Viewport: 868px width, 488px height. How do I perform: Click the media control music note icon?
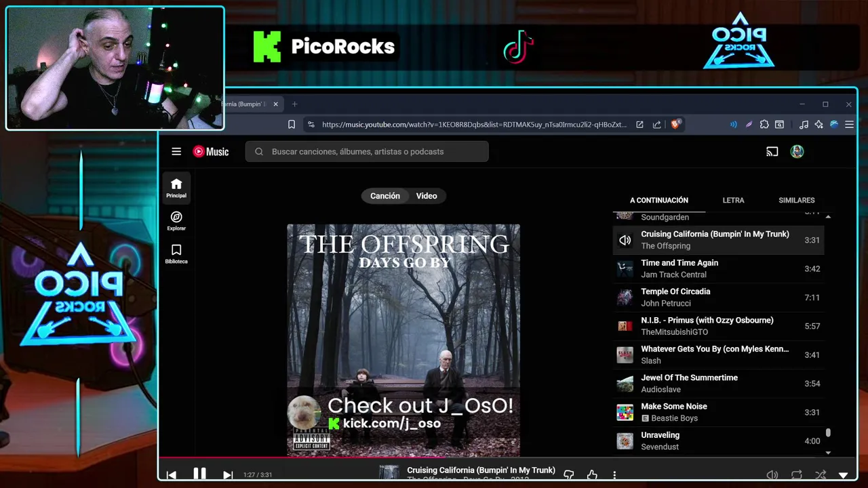(x=804, y=125)
